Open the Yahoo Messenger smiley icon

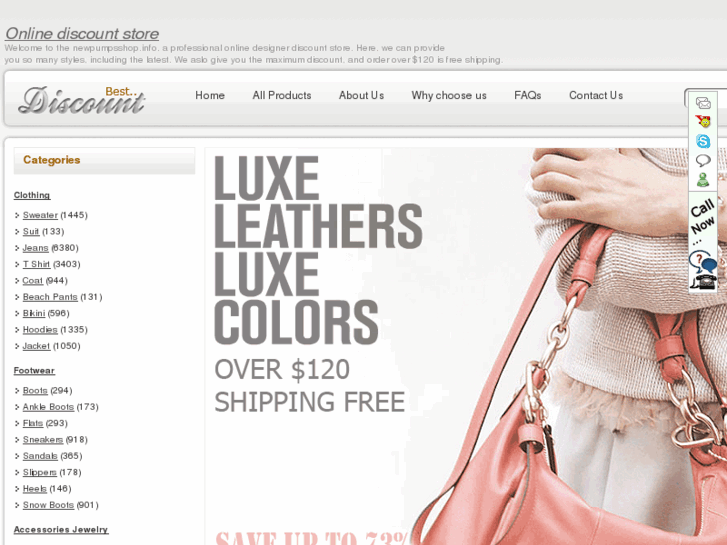pyautogui.click(x=703, y=122)
